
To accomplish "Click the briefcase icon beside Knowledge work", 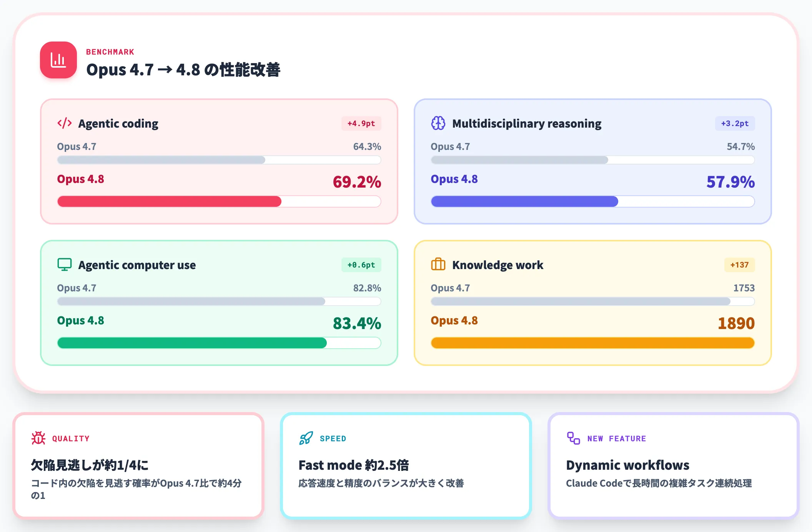I will coord(438,264).
